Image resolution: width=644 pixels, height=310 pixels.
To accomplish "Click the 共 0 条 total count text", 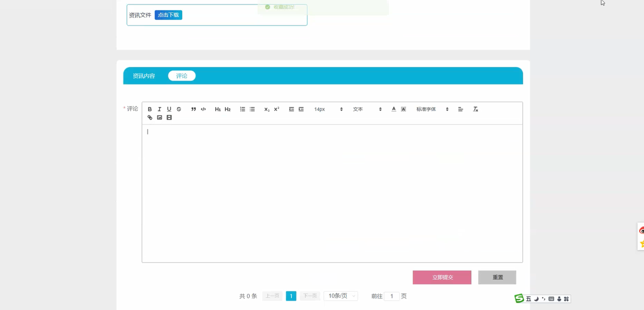I will pyautogui.click(x=248, y=296).
